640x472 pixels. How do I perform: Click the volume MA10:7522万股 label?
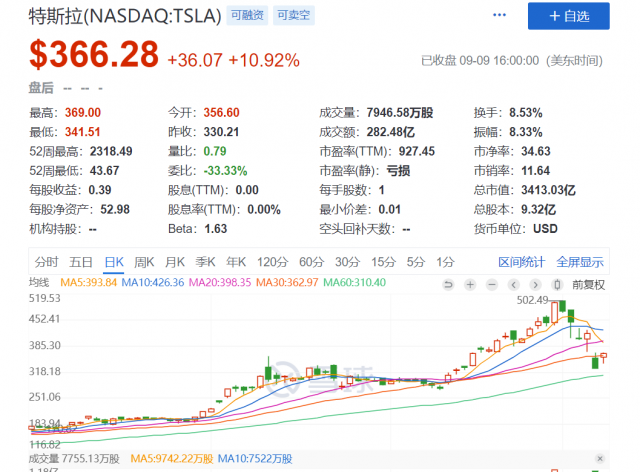point(255,459)
